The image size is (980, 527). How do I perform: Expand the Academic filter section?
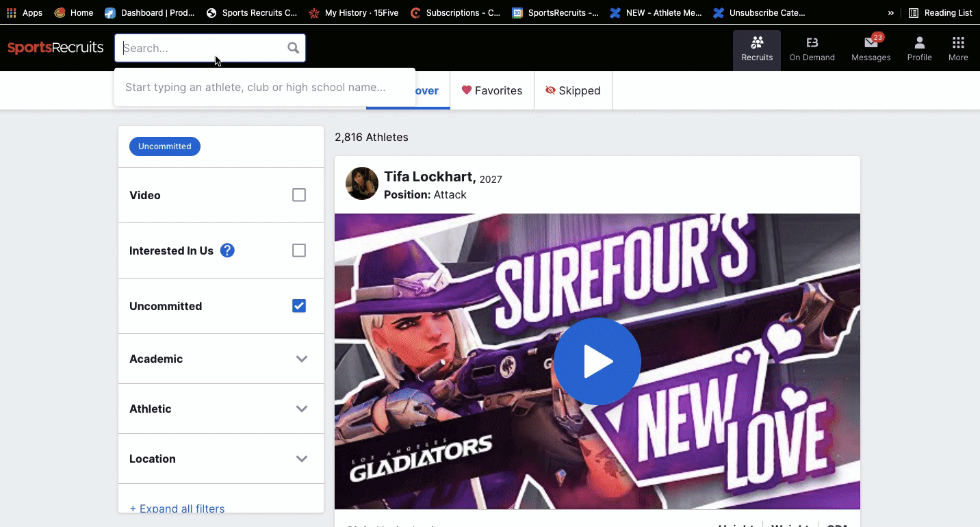301,359
